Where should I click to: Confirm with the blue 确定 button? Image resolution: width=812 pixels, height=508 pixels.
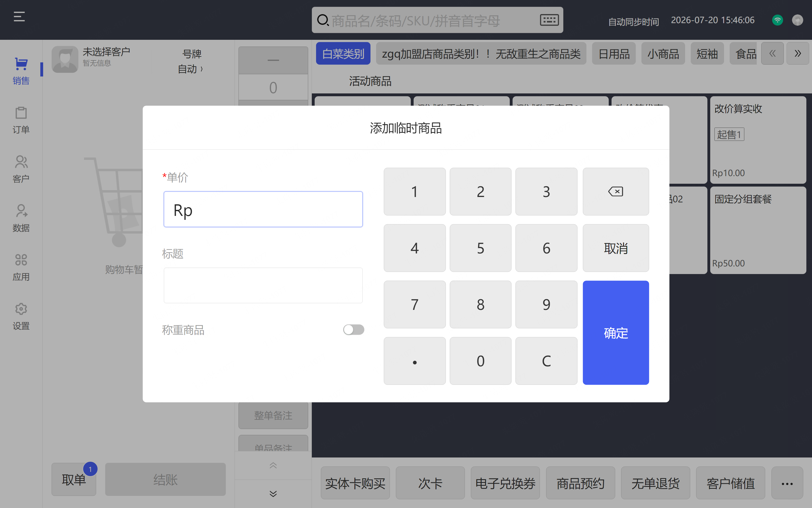tap(616, 333)
